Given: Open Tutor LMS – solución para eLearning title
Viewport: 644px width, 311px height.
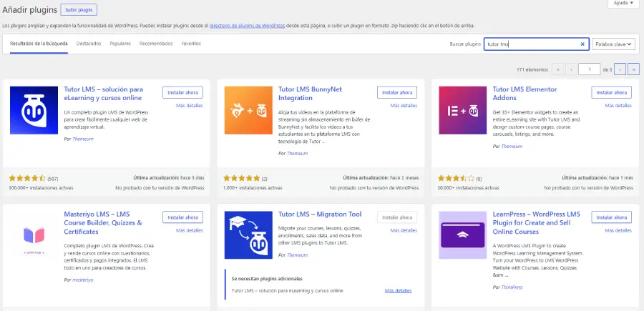Looking at the screenshot, I should (x=104, y=94).
